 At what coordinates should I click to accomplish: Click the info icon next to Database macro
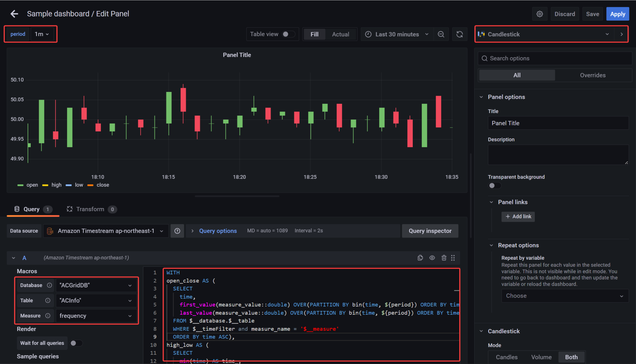click(50, 285)
